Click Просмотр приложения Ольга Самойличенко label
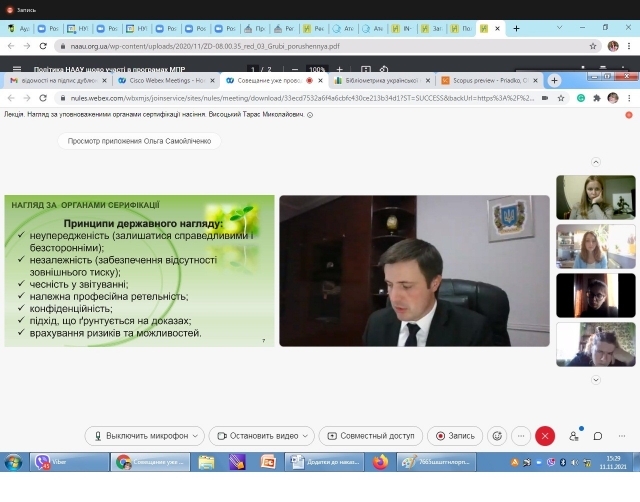 (138, 141)
